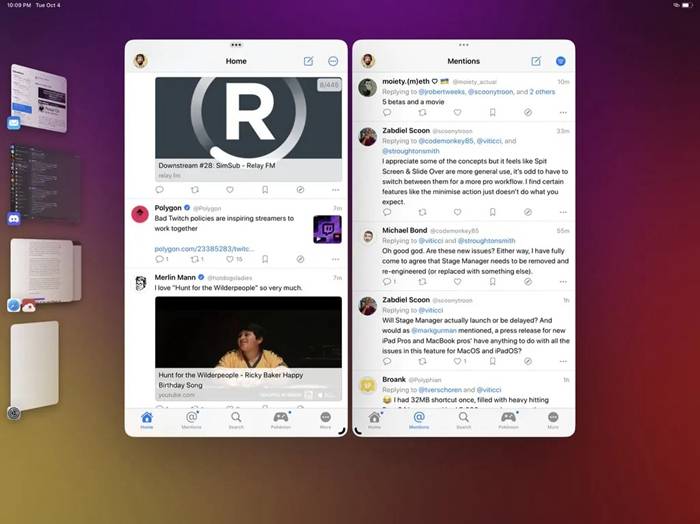Reply to Michael Bond's tweet

(389, 282)
